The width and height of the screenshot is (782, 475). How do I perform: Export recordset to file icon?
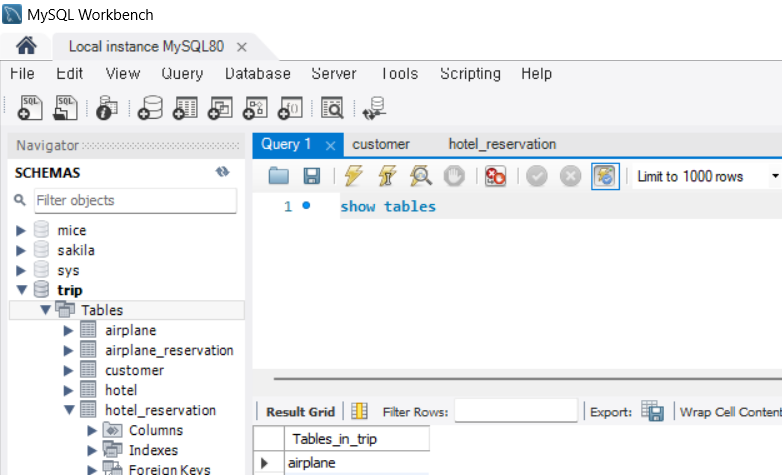pyautogui.click(x=652, y=411)
